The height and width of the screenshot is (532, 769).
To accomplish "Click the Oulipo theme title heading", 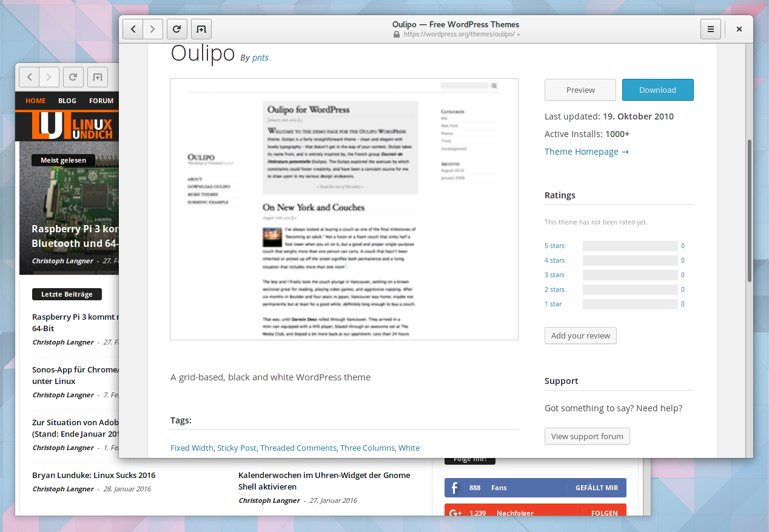I will [x=203, y=53].
